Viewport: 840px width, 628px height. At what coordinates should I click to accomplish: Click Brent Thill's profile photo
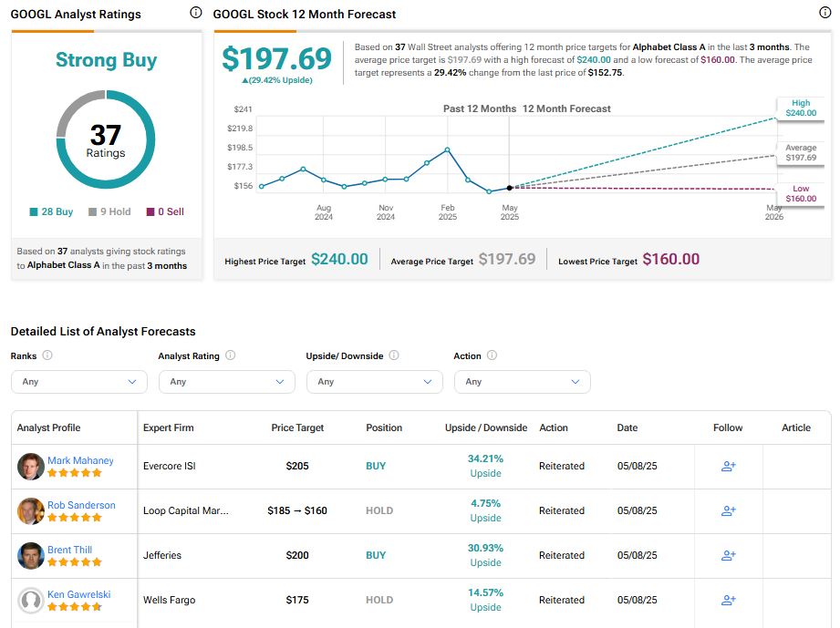(x=30, y=556)
